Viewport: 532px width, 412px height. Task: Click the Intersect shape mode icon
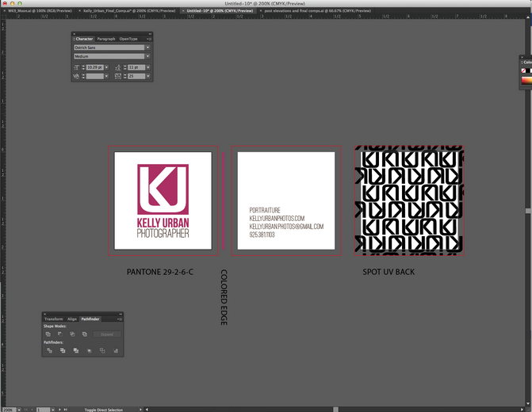pyautogui.click(x=72, y=334)
